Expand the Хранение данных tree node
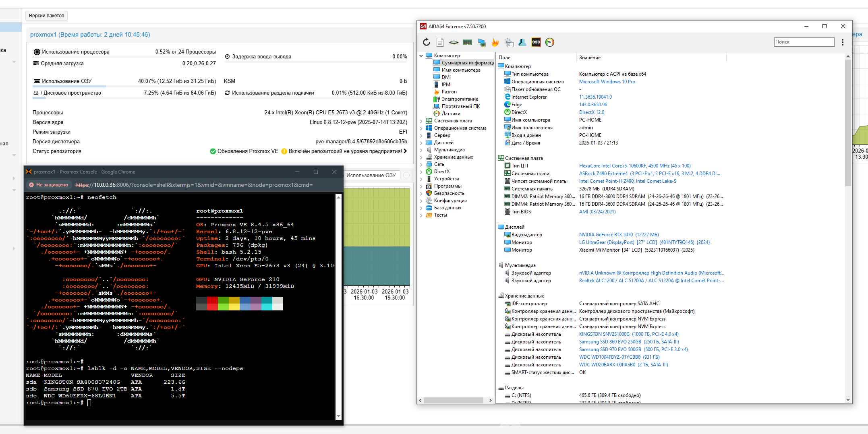868x434 pixels. click(421, 157)
